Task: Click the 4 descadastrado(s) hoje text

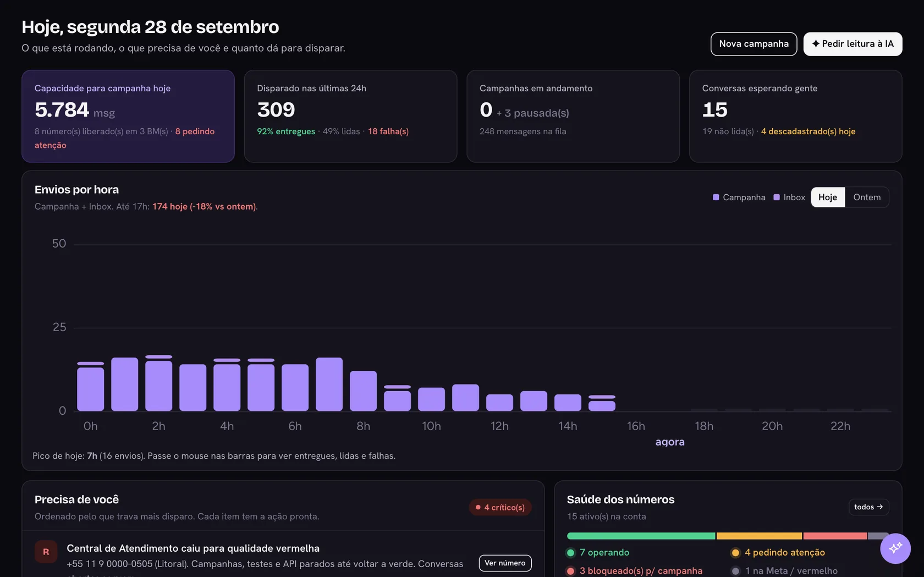Action: point(808,131)
